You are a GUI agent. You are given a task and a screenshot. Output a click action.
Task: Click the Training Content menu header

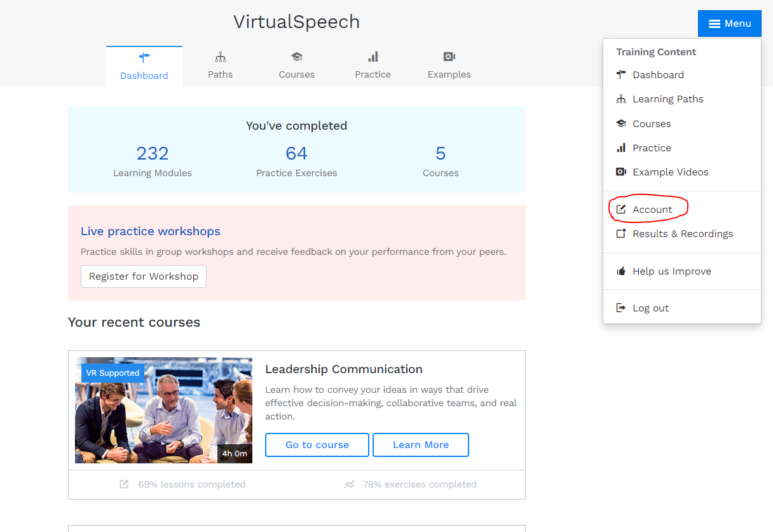[x=656, y=52]
